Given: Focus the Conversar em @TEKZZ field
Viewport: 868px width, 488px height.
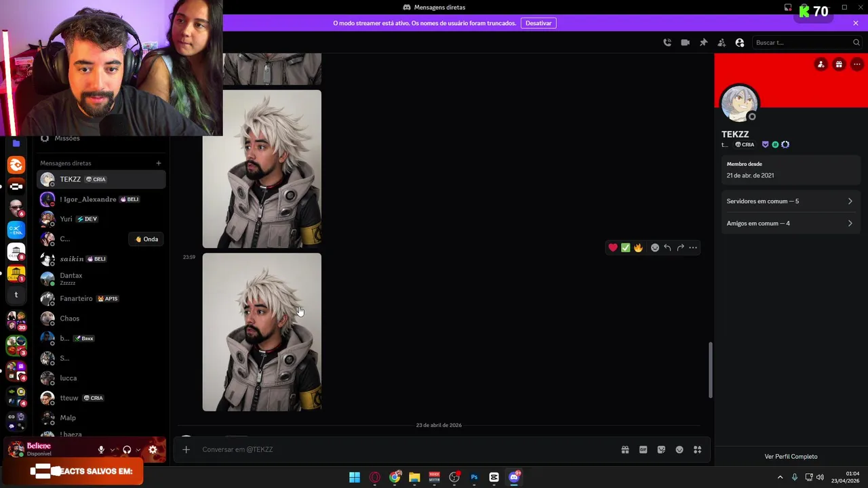Looking at the screenshot, I should (407, 449).
